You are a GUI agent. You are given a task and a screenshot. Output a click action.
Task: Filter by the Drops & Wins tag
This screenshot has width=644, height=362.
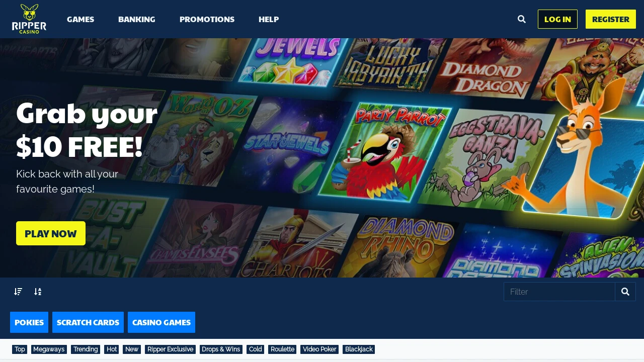point(221,349)
